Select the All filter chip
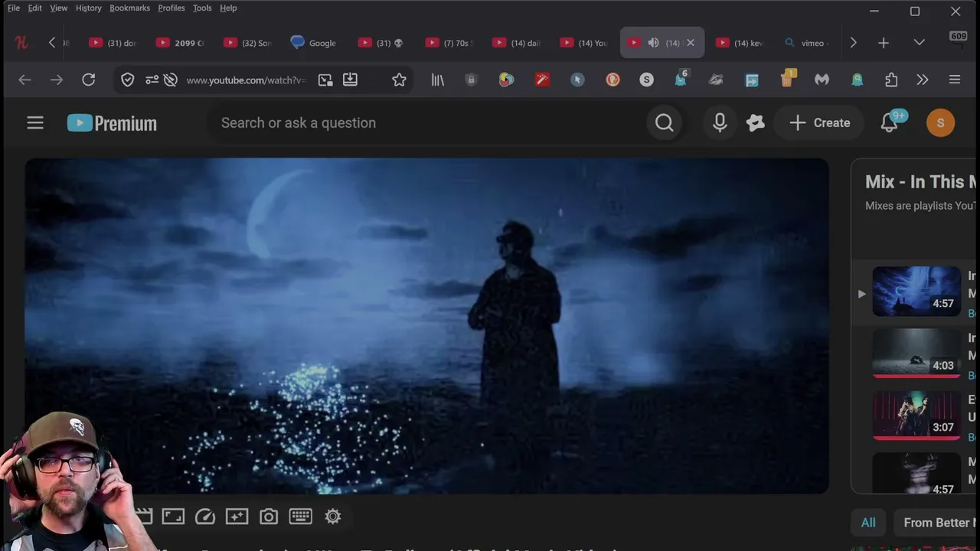The height and width of the screenshot is (551, 980). [x=868, y=523]
